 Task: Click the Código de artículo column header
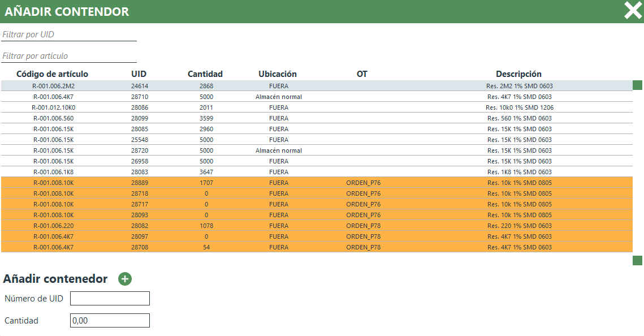point(53,74)
